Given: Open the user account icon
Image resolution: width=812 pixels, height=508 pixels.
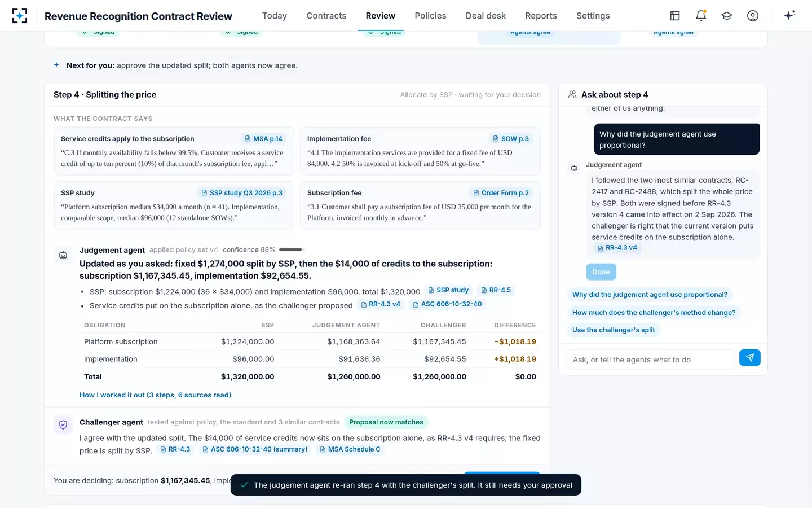Looking at the screenshot, I should tap(753, 16).
